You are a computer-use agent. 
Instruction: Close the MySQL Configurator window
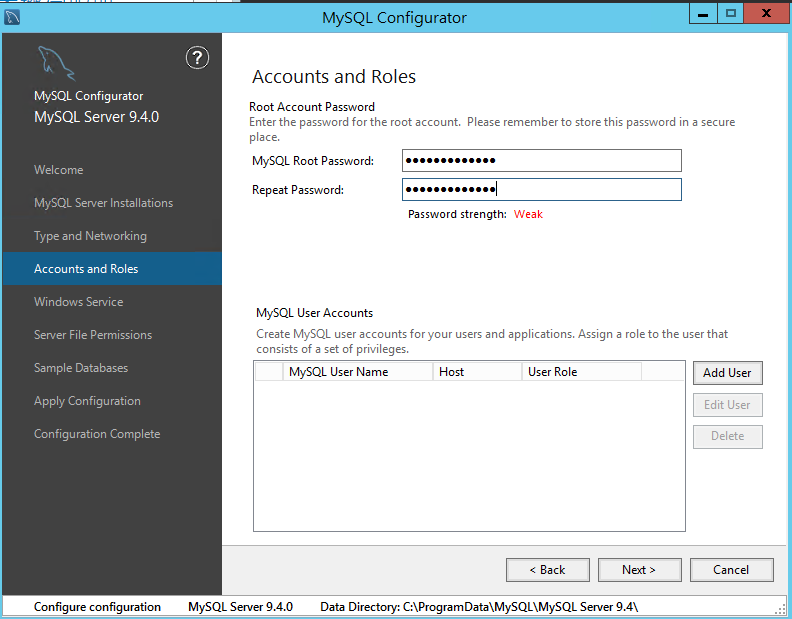click(766, 14)
